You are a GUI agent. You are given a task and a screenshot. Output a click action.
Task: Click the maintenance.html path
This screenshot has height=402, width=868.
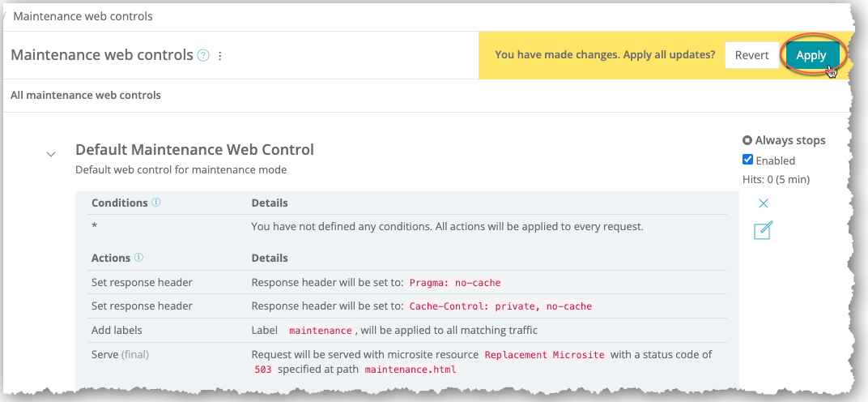411,370
